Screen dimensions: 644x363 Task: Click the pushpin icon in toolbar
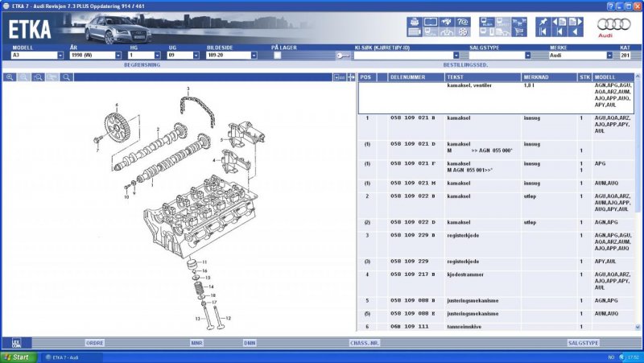click(x=543, y=22)
